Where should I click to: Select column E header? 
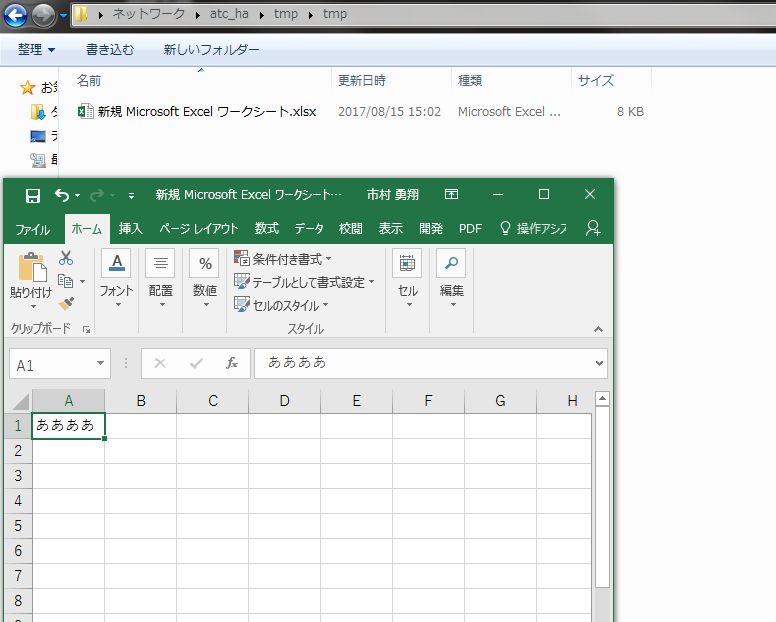[356, 401]
